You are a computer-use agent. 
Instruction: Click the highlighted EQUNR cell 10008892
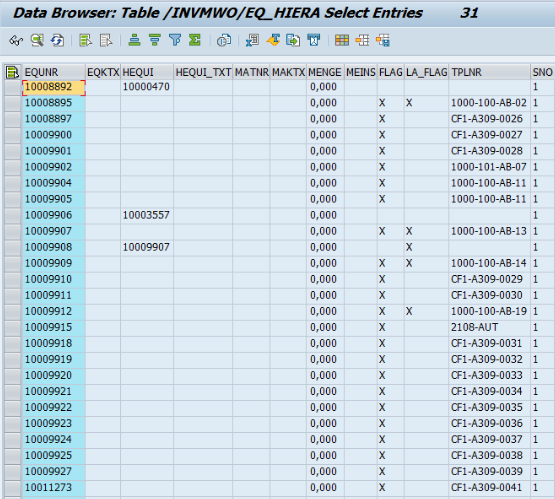[54, 87]
